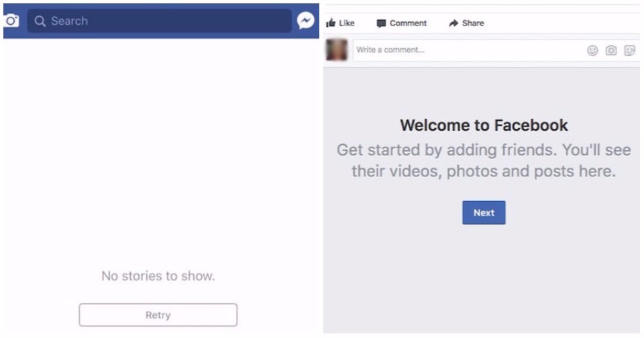Click the profile picture beside comment box
The image size is (644, 338).
coord(337,50)
